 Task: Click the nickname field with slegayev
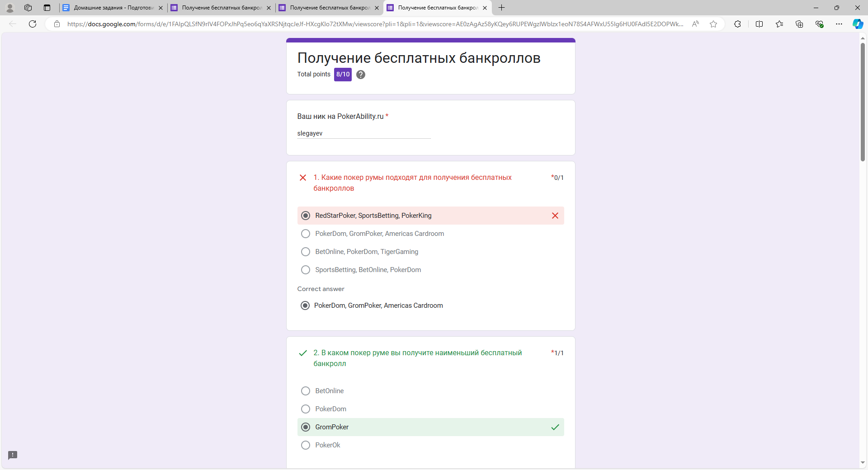coord(364,133)
